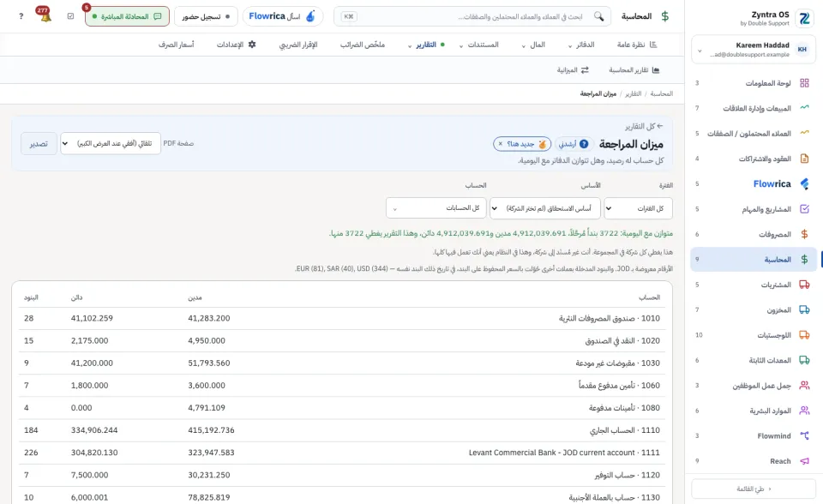Open the tasks checkbox icon in header
823x504 pixels.
pos(71,16)
